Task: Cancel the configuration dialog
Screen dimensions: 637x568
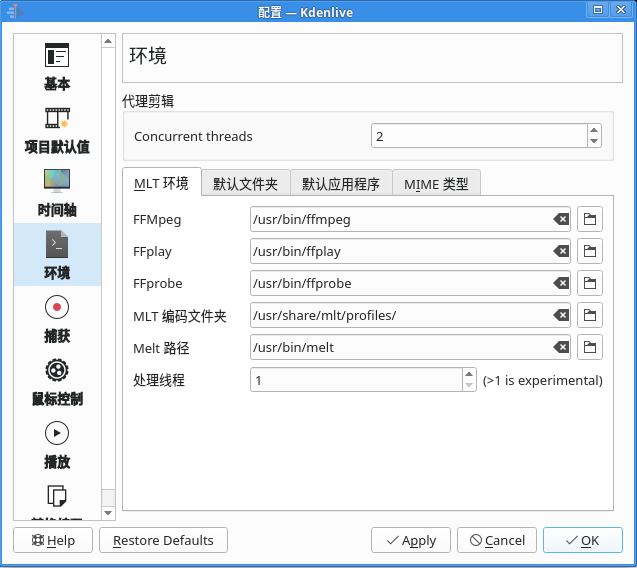Action: pos(497,540)
